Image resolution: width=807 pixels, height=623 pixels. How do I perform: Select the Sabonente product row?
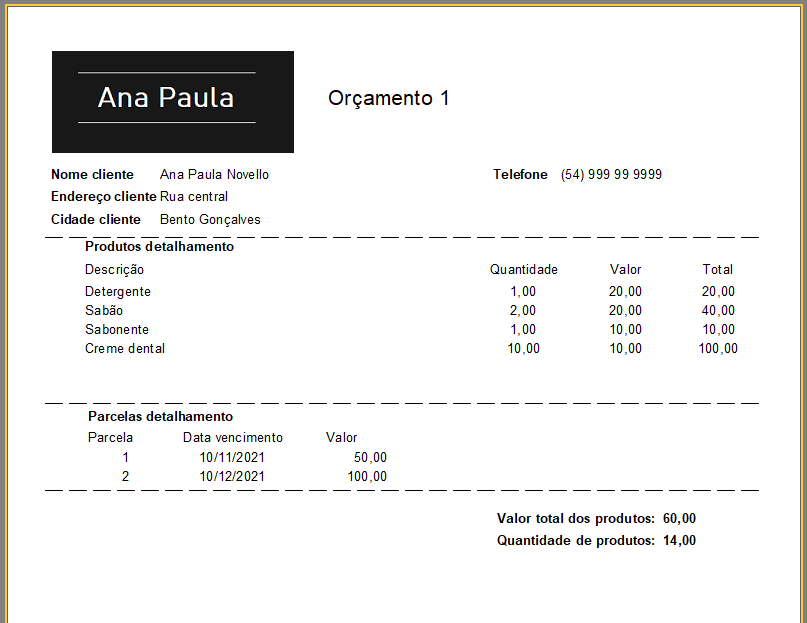point(411,330)
